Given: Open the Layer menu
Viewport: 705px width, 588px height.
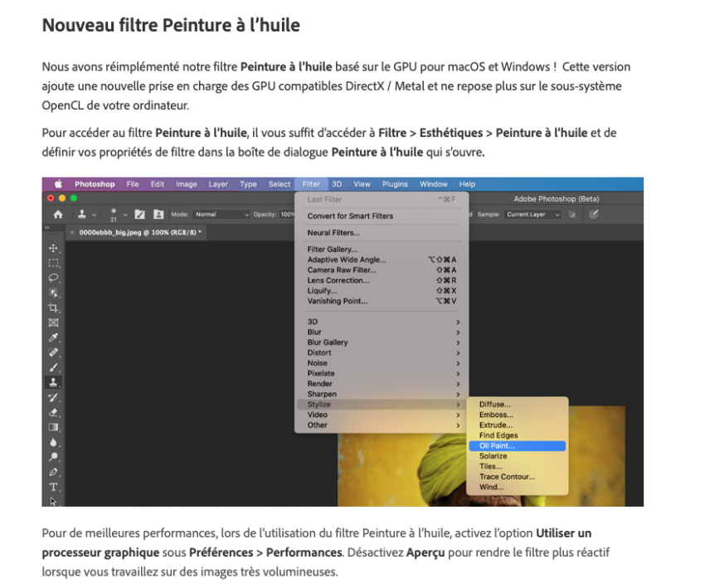Looking at the screenshot, I should [x=218, y=184].
